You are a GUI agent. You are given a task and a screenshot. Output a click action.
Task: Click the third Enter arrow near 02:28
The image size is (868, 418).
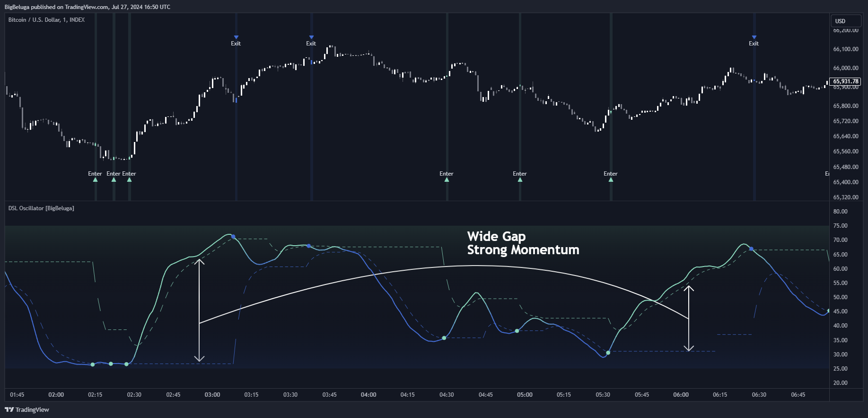(x=129, y=176)
